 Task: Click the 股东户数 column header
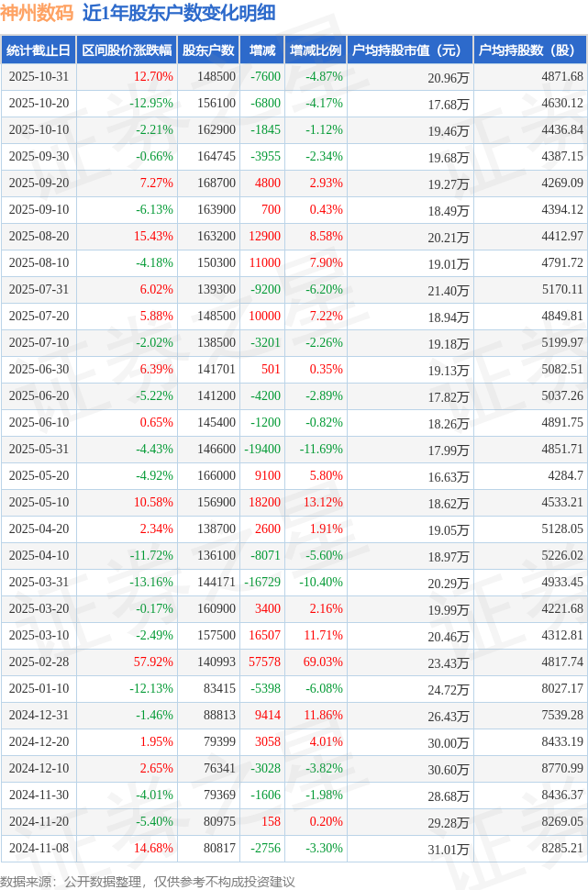(x=208, y=50)
